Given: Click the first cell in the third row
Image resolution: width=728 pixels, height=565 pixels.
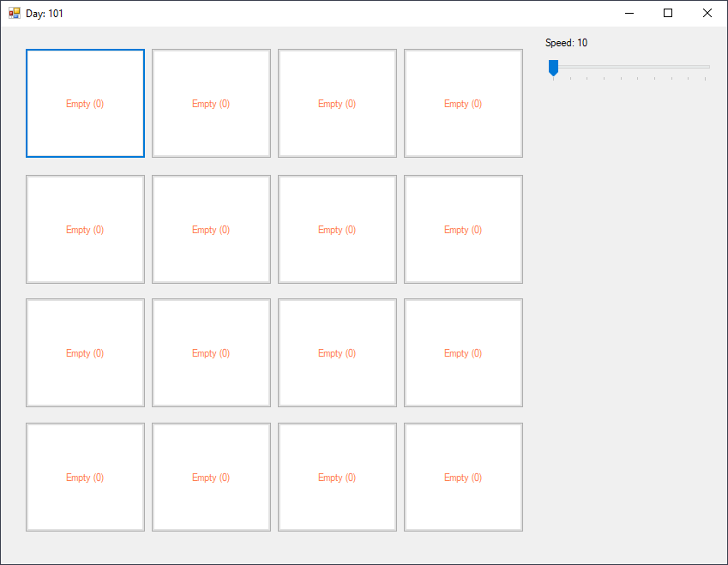Looking at the screenshot, I should pos(85,353).
